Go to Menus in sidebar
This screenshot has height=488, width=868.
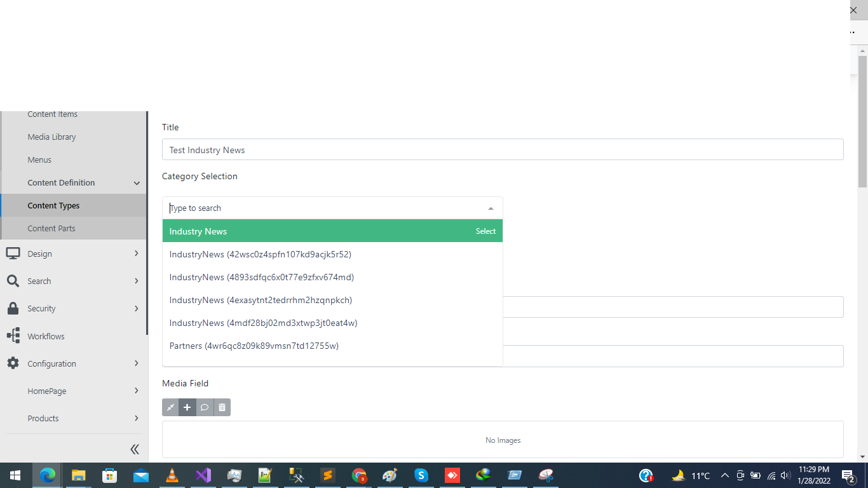click(x=39, y=159)
